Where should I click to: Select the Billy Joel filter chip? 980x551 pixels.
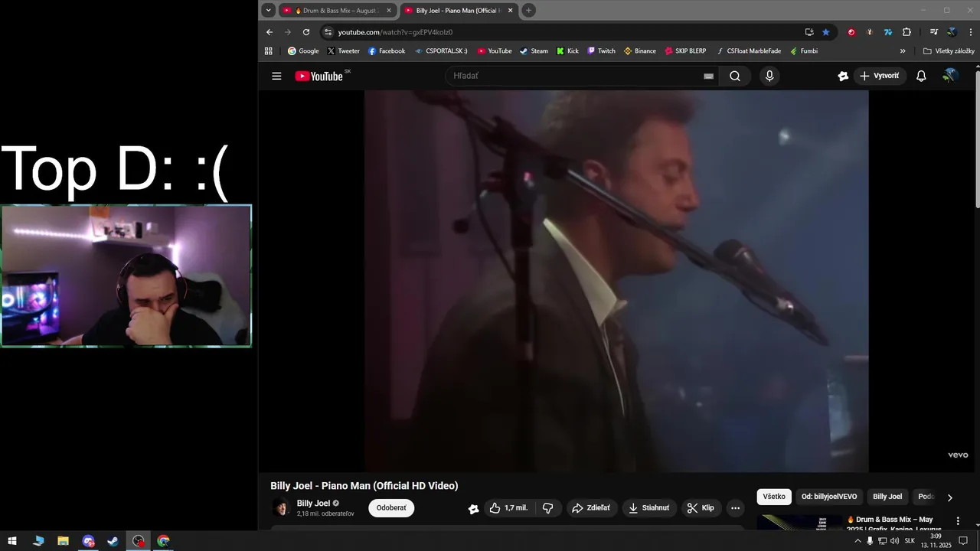[x=887, y=497]
